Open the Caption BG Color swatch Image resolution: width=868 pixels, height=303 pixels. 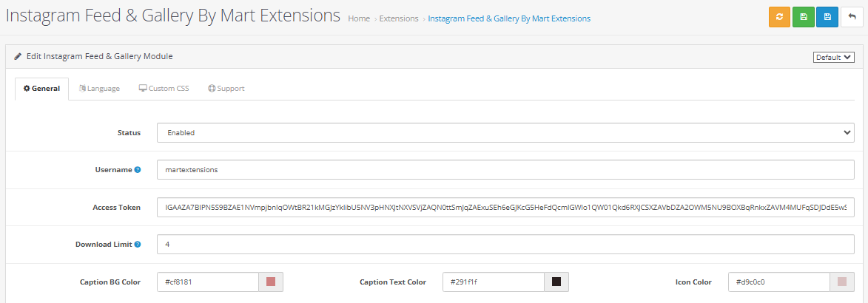271,282
